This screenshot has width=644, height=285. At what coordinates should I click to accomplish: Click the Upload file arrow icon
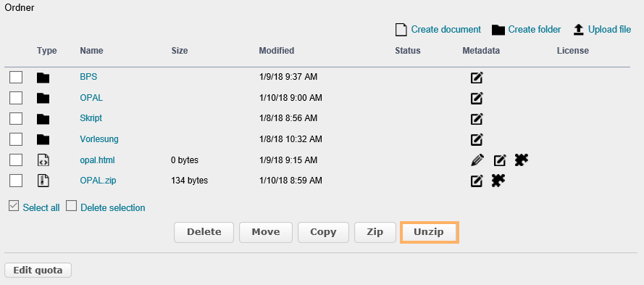pyautogui.click(x=578, y=30)
